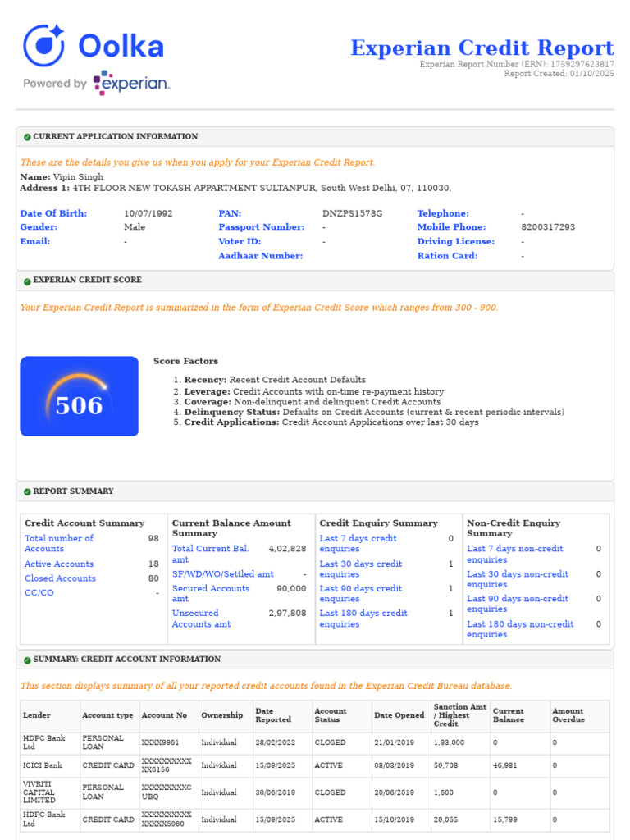
Task: Click the Experian logo
Action: 131,83
